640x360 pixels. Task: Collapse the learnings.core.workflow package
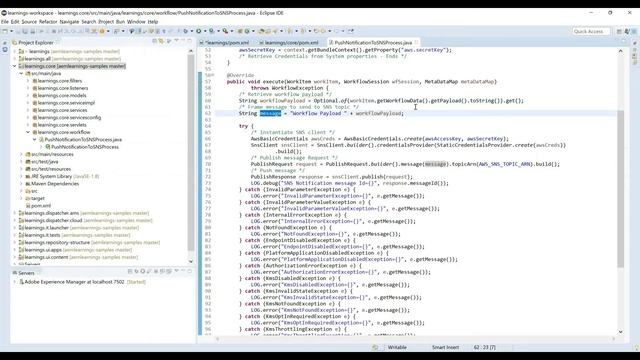[28, 132]
